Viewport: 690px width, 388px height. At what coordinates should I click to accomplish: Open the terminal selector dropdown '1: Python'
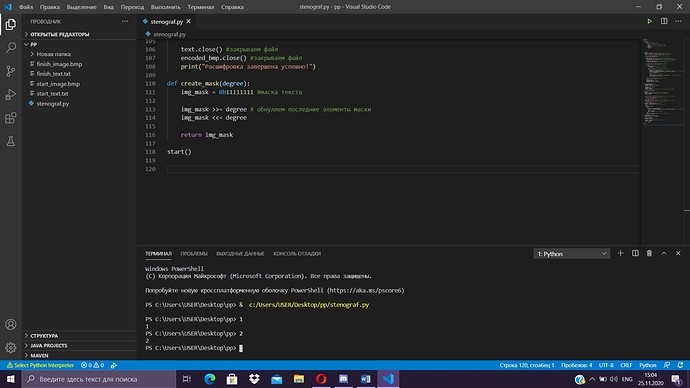click(x=572, y=254)
